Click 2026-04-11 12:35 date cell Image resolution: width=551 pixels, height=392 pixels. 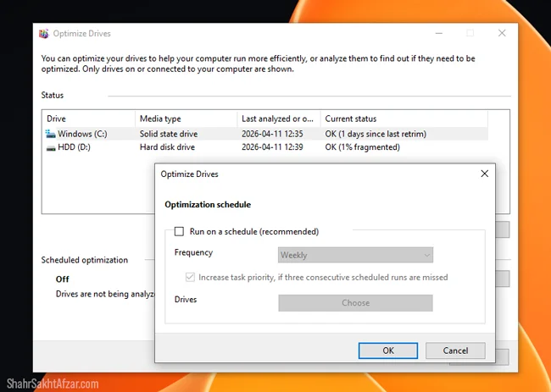272,134
